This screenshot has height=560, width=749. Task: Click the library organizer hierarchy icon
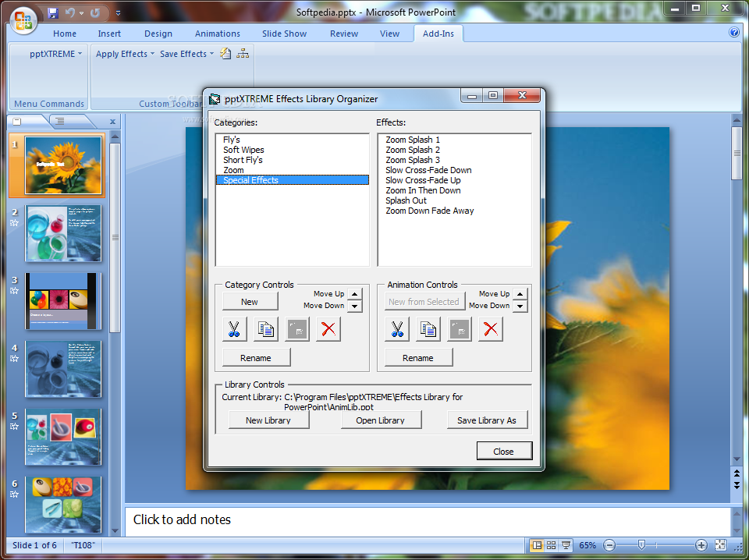tap(243, 54)
